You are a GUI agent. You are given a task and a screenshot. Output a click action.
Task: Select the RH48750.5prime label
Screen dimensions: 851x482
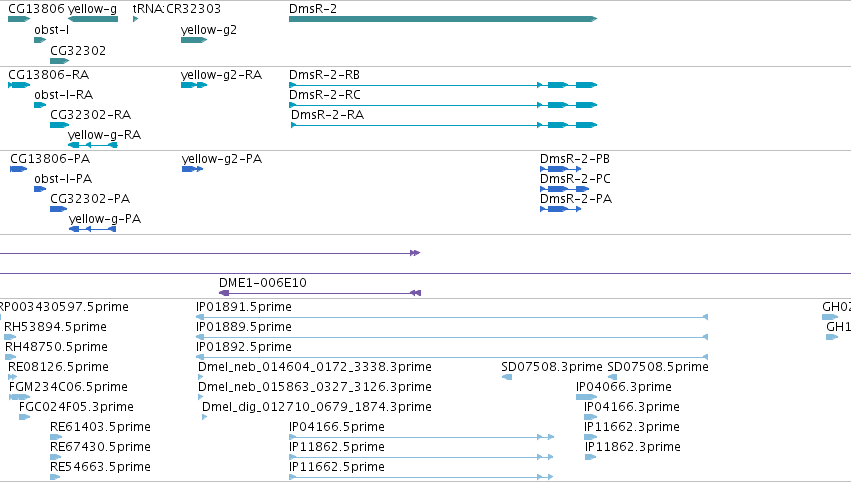click(56, 347)
